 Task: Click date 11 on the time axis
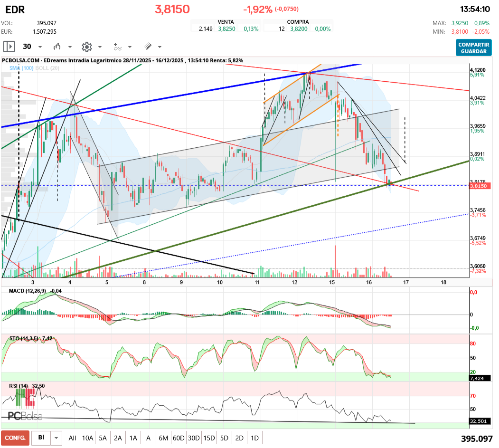257,282
